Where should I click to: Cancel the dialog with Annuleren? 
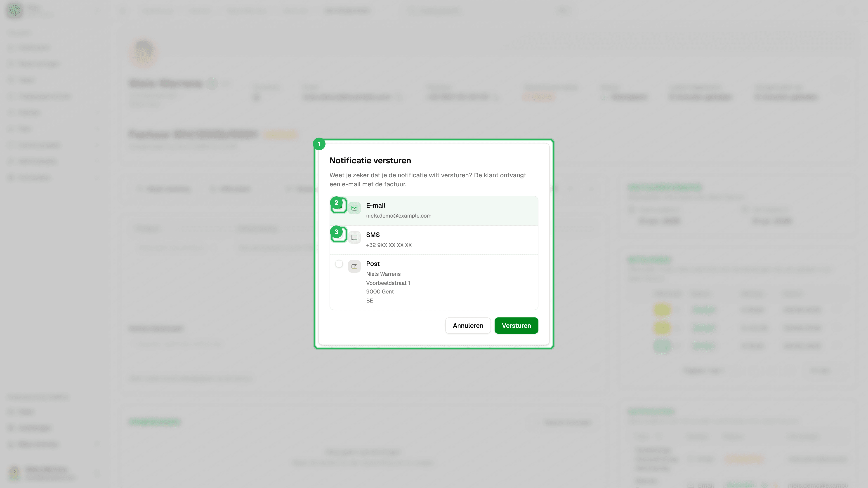pos(468,325)
